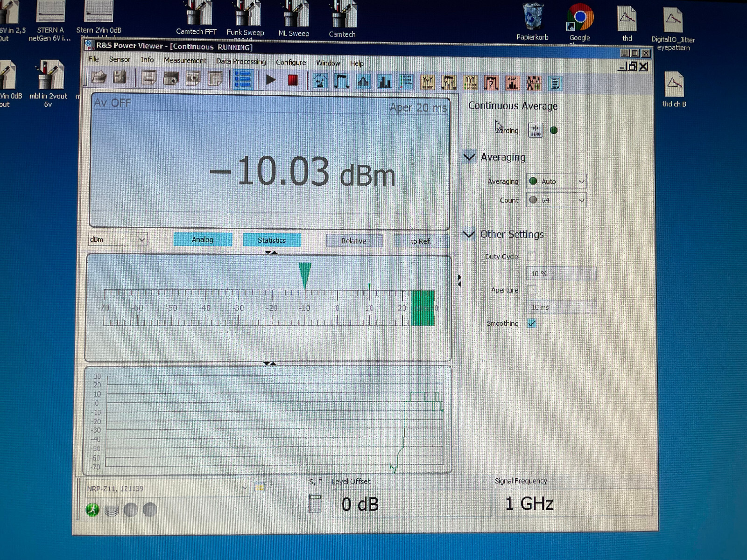Collapse the Averaging section

(469, 157)
